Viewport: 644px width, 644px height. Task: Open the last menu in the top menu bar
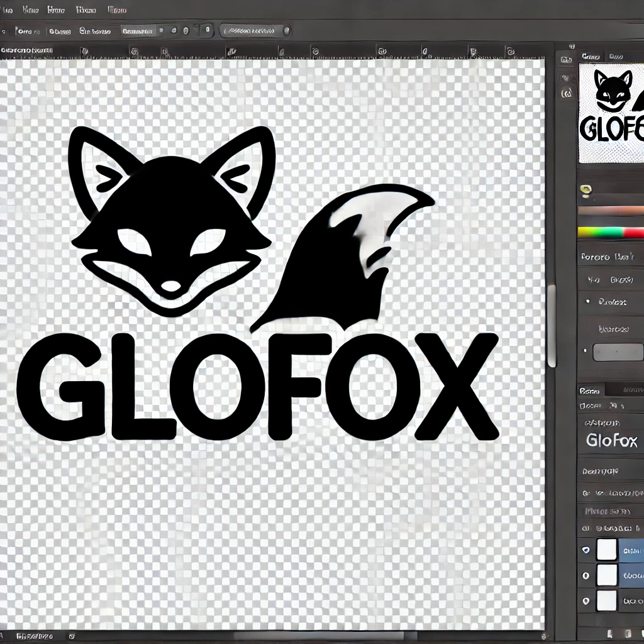[x=116, y=10]
